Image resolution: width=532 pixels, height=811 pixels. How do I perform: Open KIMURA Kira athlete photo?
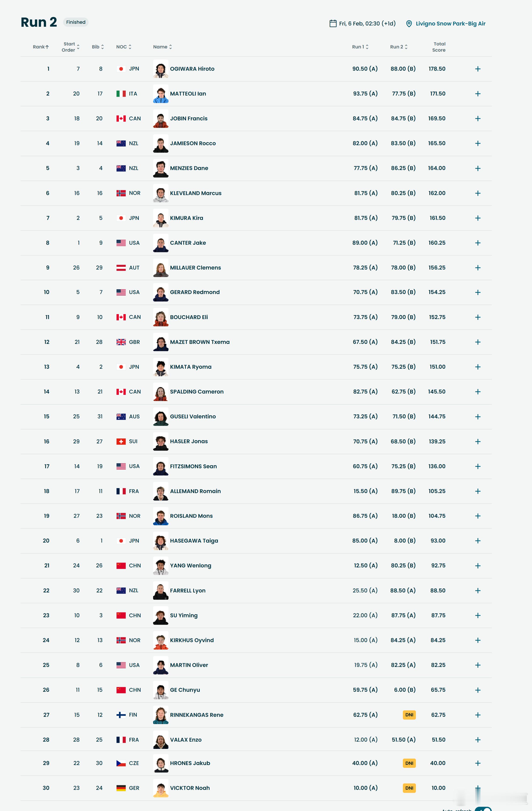[161, 218]
